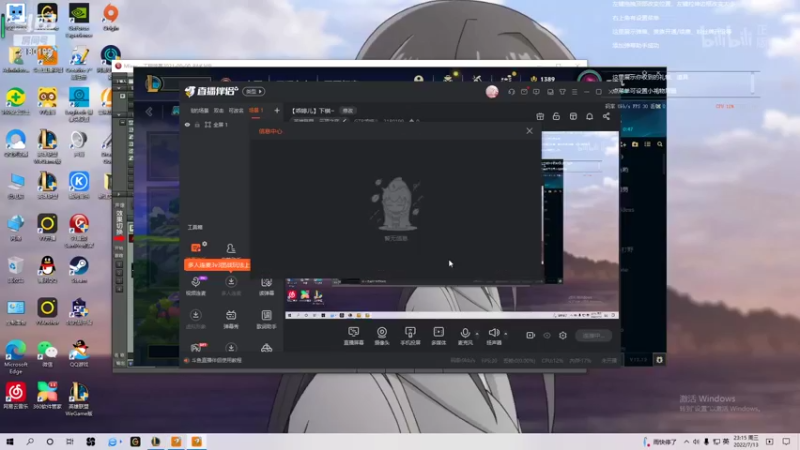Open the danmaku show tool
The width and height of the screenshot is (800, 450).
[231, 318]
